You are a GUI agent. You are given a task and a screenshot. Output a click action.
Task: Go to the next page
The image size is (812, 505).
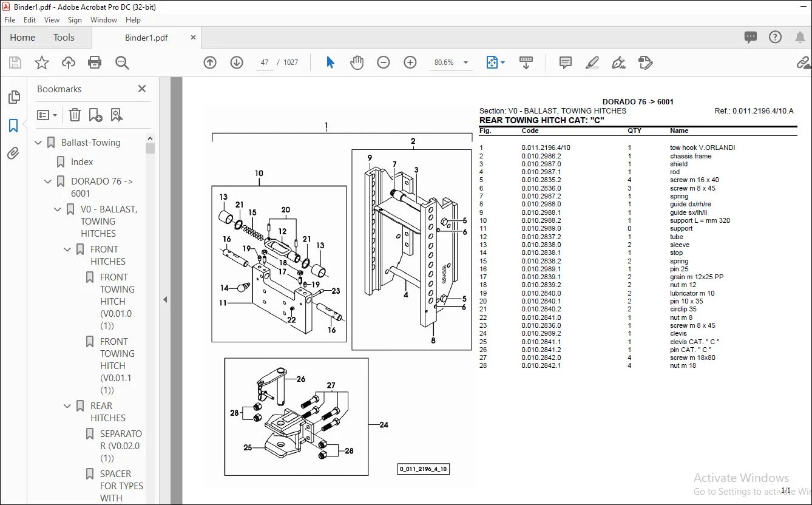[x=237, y=63]
